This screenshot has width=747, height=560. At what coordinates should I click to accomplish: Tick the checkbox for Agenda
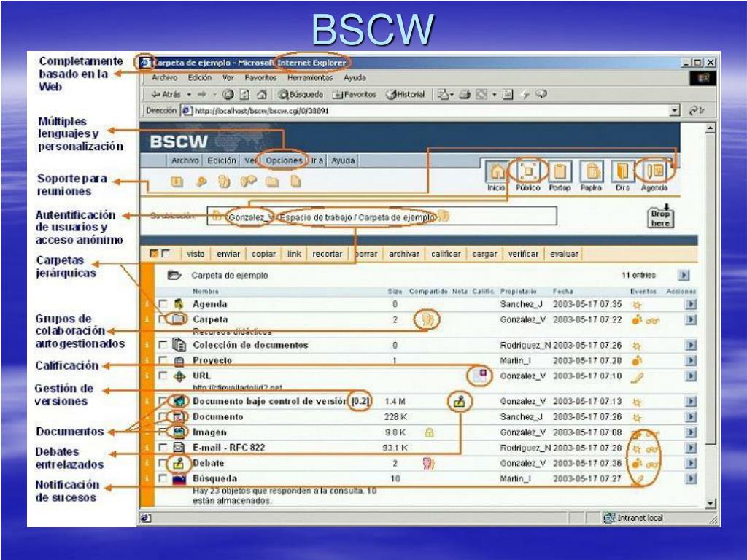click(x=163, y=304)
